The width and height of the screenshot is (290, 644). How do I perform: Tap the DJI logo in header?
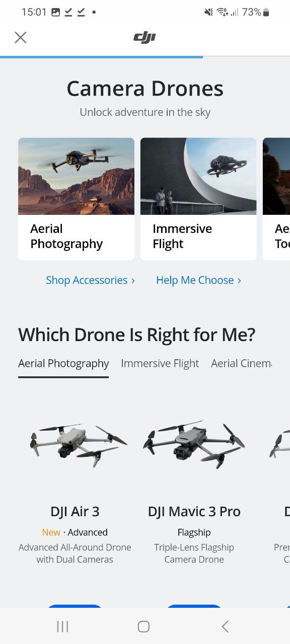144,38
